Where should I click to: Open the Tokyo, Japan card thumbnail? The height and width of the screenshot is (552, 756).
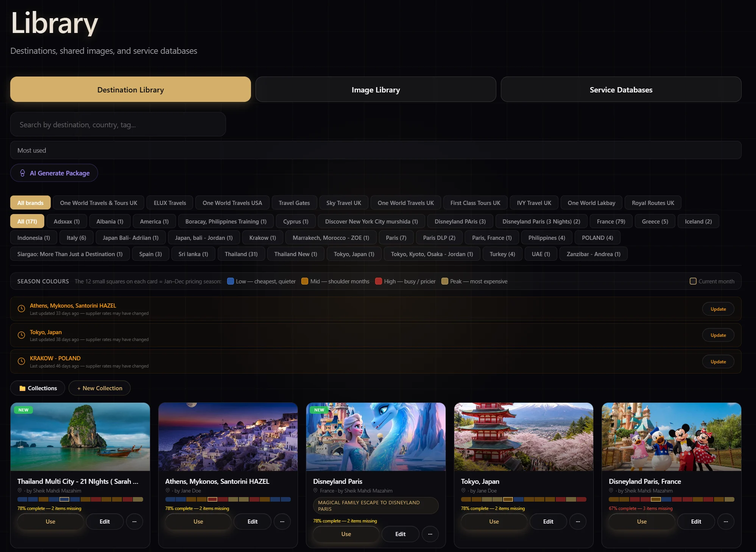tap(524, 437)
